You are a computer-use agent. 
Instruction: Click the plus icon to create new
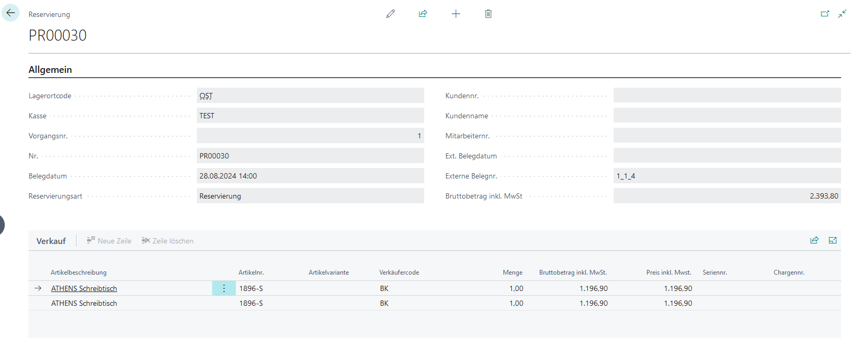[x=456, y=14]
